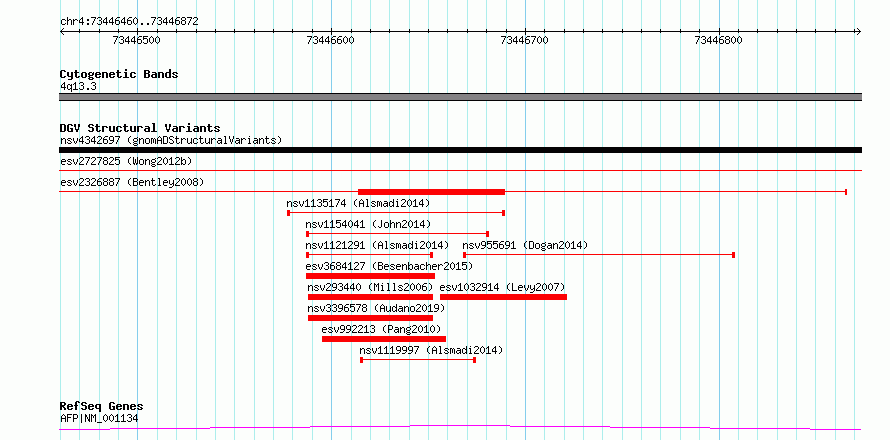Viewport: 890px width, 440px height.
Task: Click the AFP|NM_001134 gene label
Action: (x=99, y=418)
